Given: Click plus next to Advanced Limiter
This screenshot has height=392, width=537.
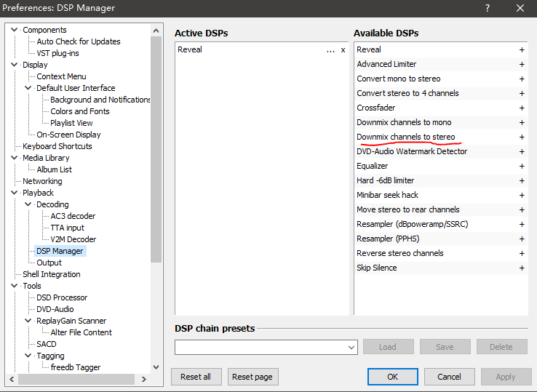Looking at the screenshot, I should (x=522, y=65).
